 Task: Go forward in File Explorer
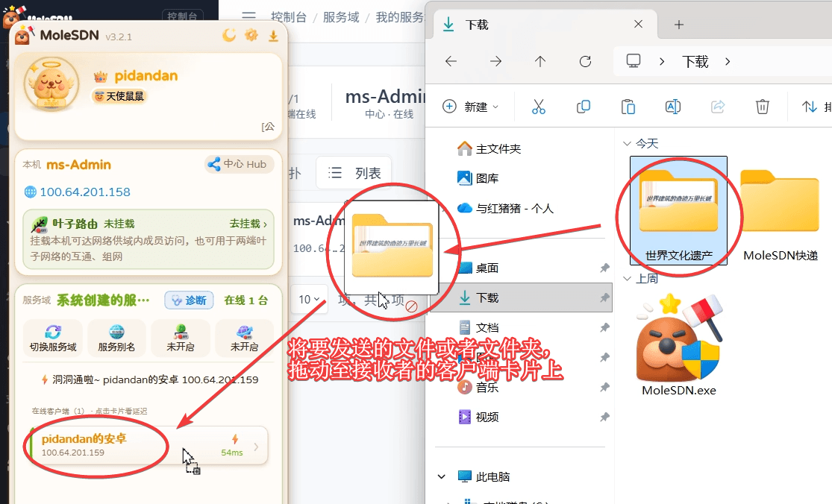tap(495, 61)
